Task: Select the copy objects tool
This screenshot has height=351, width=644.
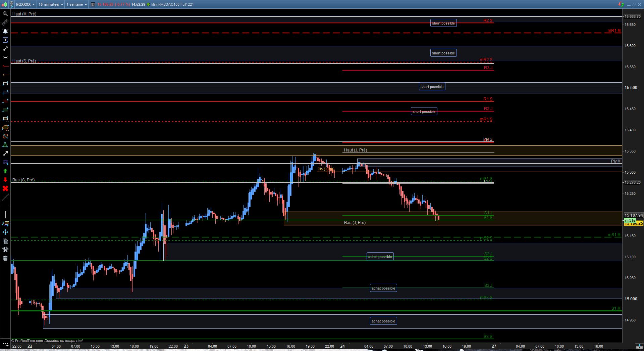Action: [5, 241]
